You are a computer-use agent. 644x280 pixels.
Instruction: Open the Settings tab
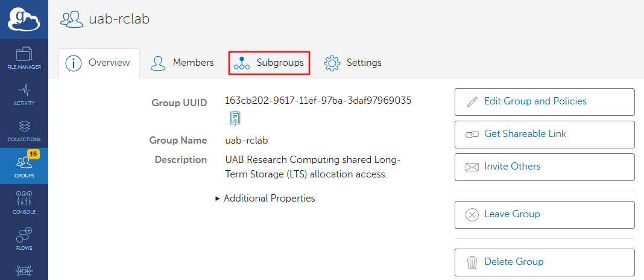click(x=353, y=63)
